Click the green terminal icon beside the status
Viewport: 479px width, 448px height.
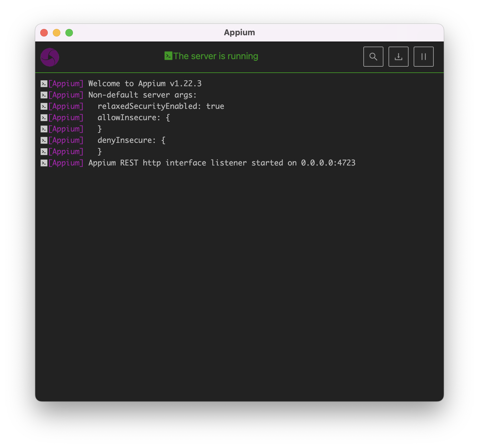[x=168, y=56]
